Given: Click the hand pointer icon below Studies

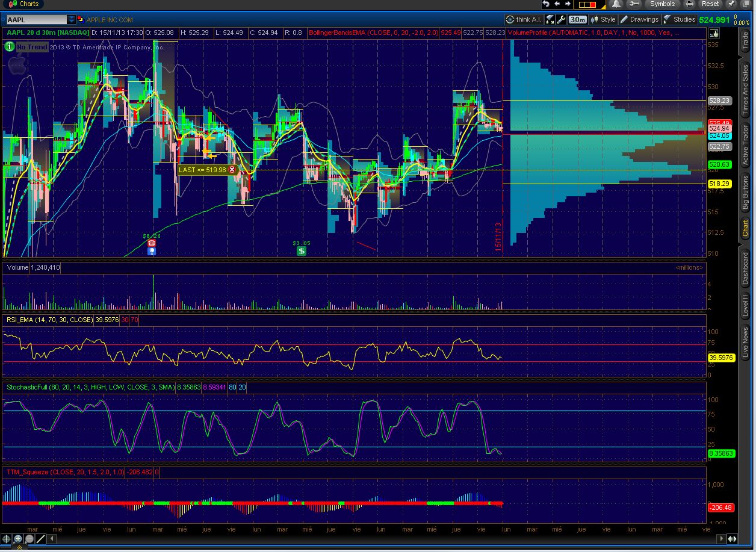Looking at the screenshot, I should (713, 33).
